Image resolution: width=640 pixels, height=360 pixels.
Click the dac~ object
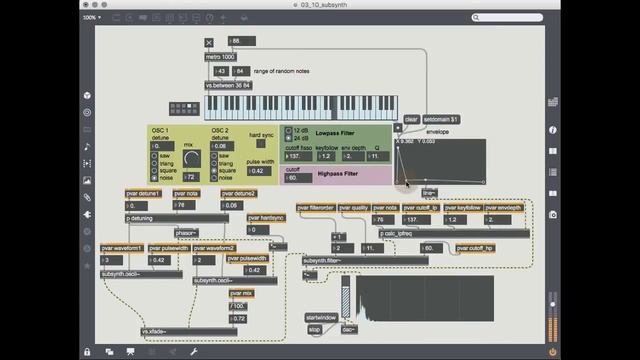click(x=349, y=330)
